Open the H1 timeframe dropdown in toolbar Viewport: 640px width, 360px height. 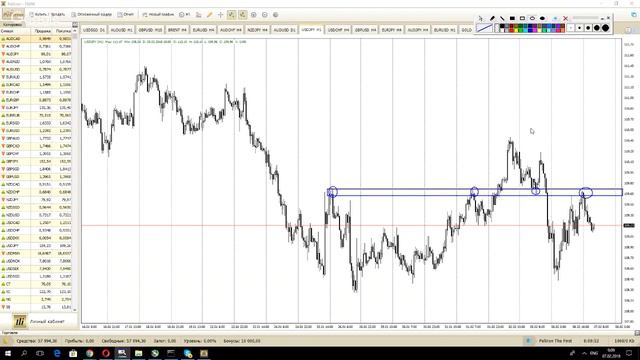click(184, 15)
